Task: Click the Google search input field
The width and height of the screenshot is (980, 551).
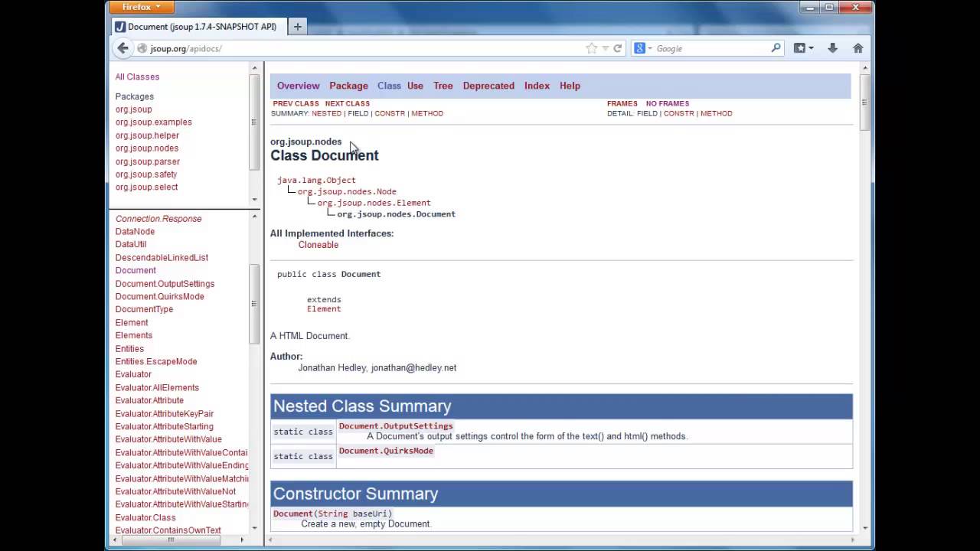Action: coord(712,48)
